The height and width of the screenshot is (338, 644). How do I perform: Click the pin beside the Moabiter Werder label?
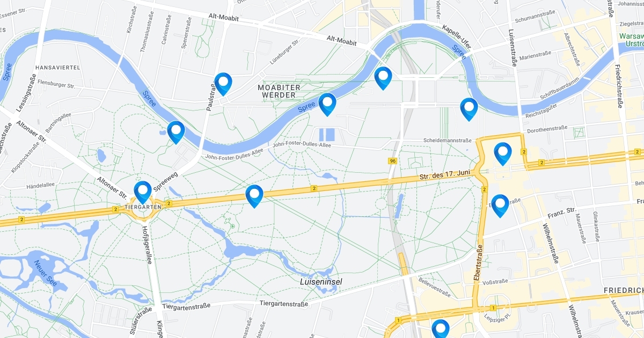point(327,104)
